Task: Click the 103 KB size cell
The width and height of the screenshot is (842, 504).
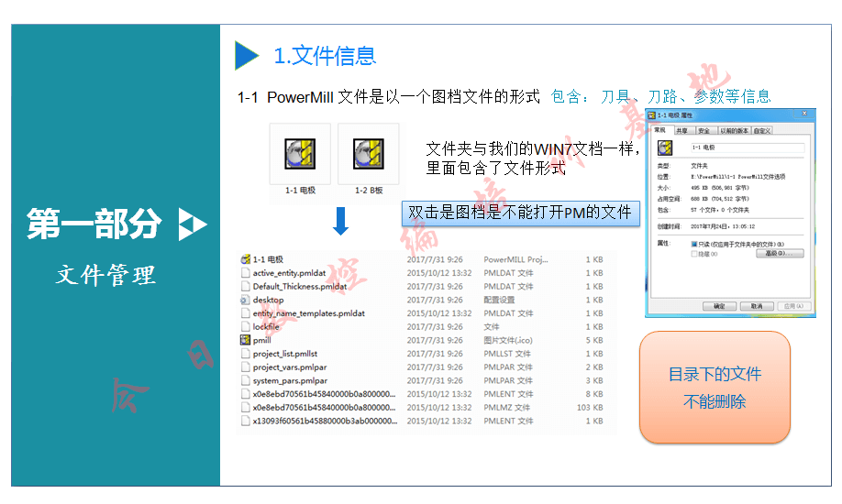Action: [x=590, y=408]
